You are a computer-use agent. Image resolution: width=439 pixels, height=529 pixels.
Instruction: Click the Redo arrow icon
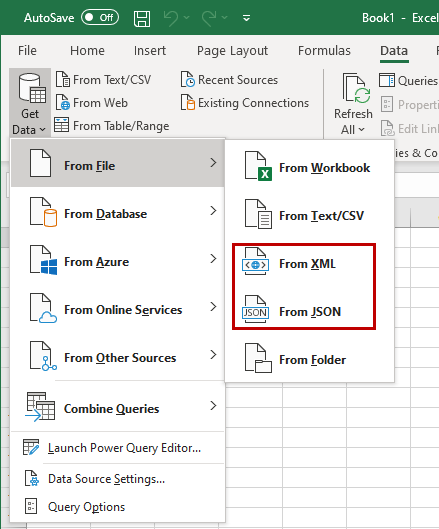[209, 18]
